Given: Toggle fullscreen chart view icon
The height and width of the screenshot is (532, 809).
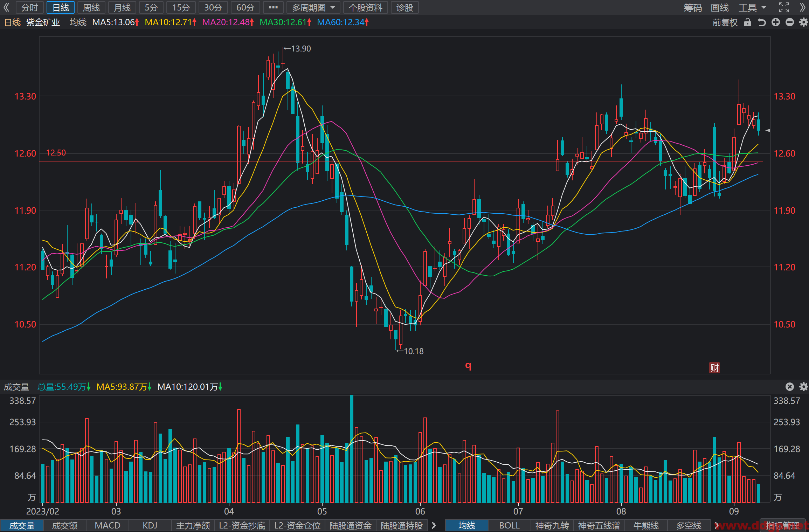Looking at the screenshot, I should pos(784,7).
